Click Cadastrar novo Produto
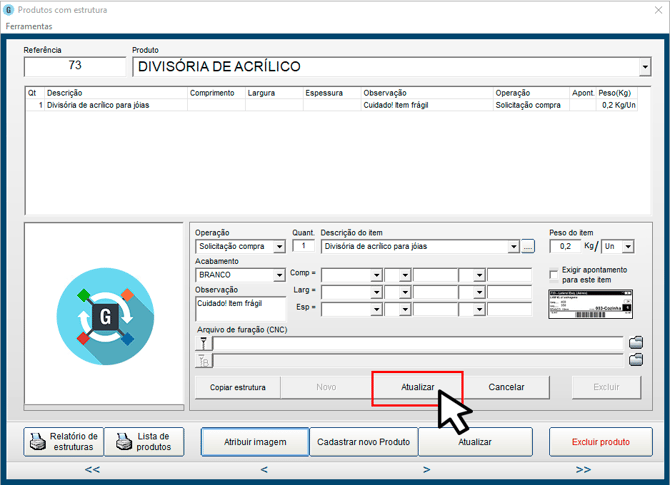The image size is (670, 485). point(364,442)
